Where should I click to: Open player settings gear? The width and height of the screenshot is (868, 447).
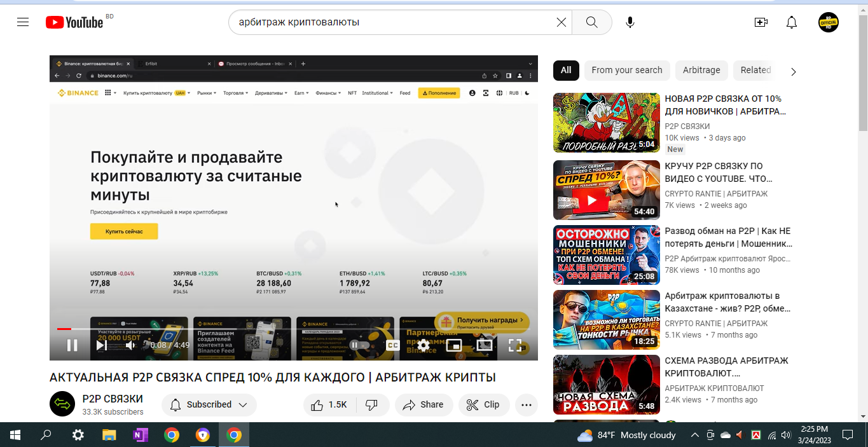coord(424,345)
